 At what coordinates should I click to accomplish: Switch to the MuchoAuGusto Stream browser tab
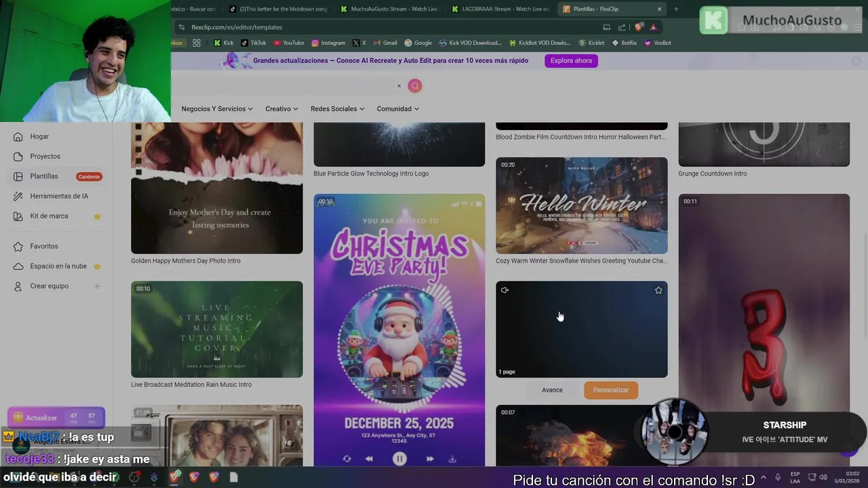click(389, 9)
